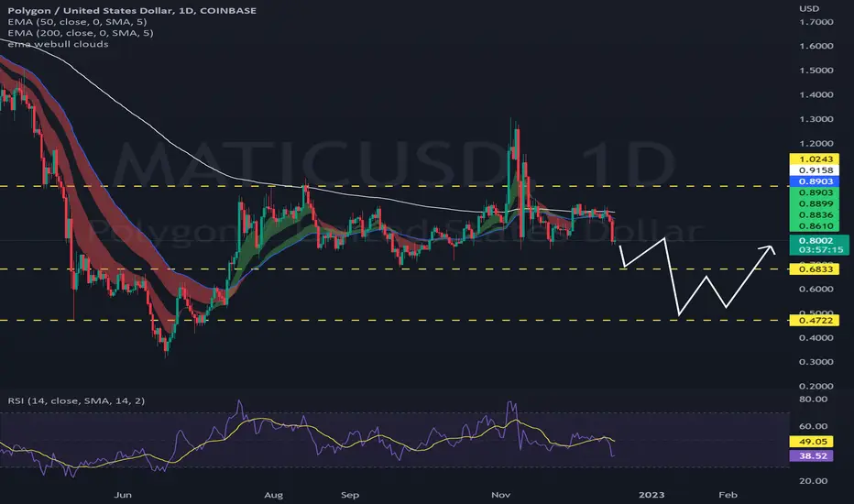Click the 1.2000 price axis tick
The width and height of the screenshot is (854, 504).
coord(816,143)
